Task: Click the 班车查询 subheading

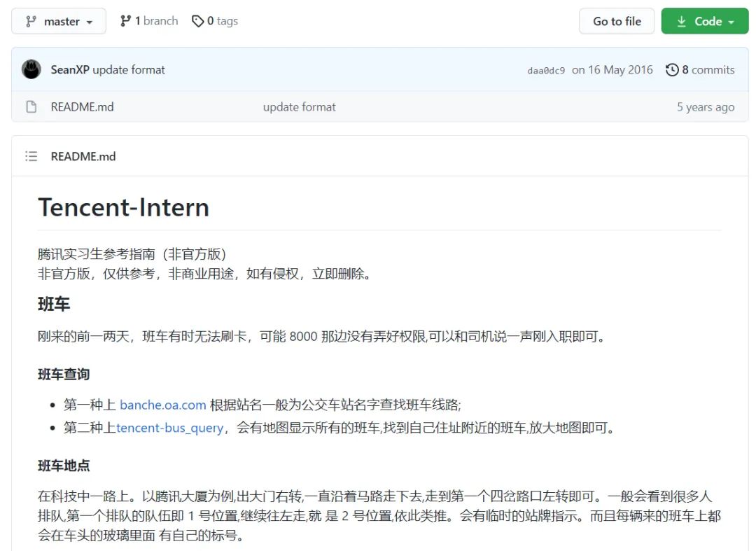Action: pyautogui.click(x=64, y=375)
